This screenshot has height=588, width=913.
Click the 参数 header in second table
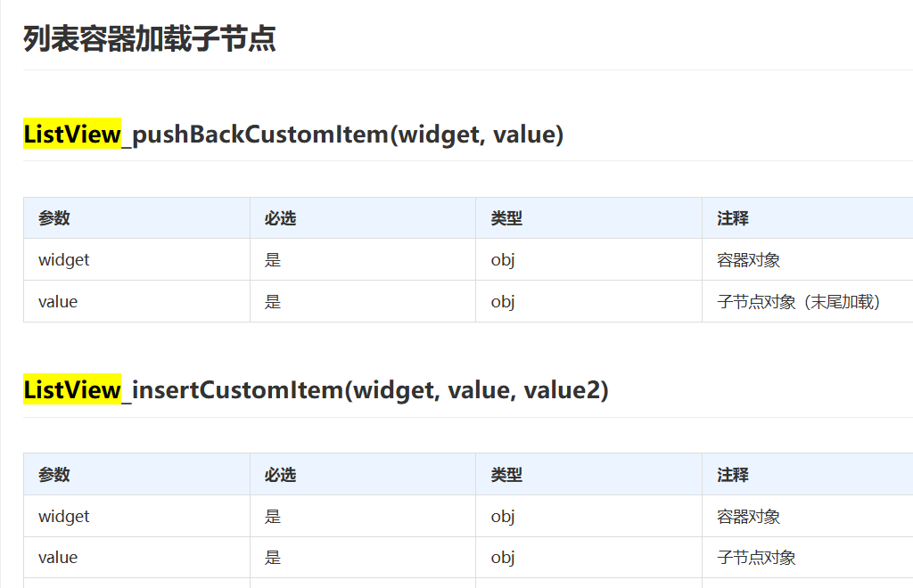[x=54, y=475]
